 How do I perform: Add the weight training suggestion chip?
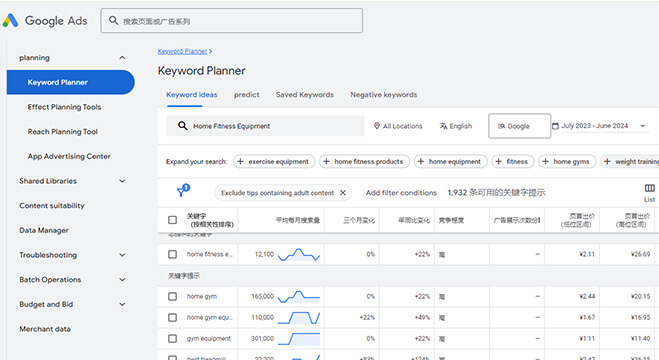(x=630, y=161)
